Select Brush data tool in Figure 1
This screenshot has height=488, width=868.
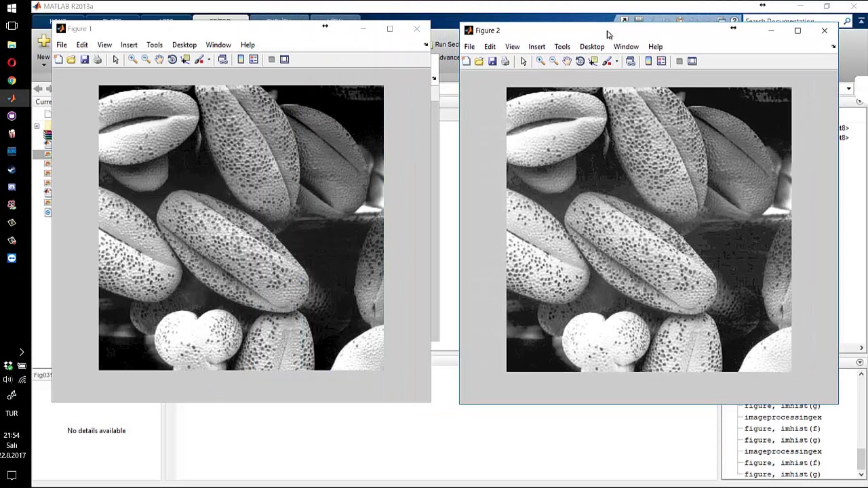[199, 60]
